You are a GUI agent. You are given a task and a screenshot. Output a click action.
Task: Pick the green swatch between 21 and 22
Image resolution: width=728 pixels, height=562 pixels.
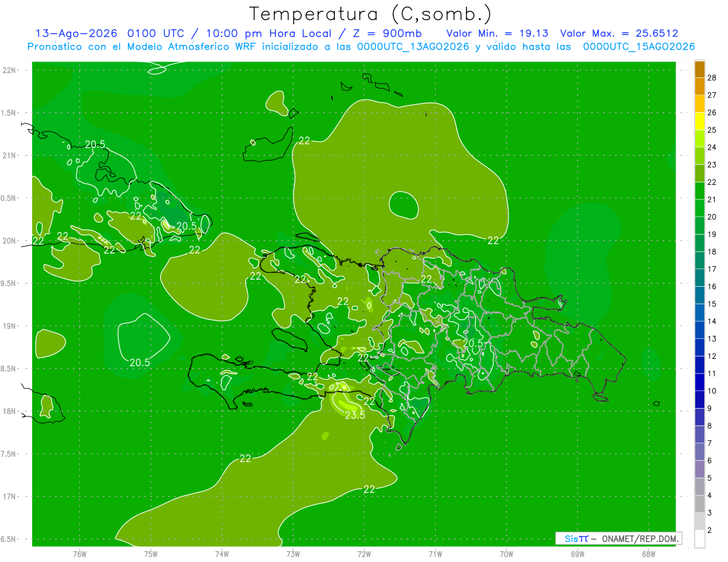tap(699, 191)
